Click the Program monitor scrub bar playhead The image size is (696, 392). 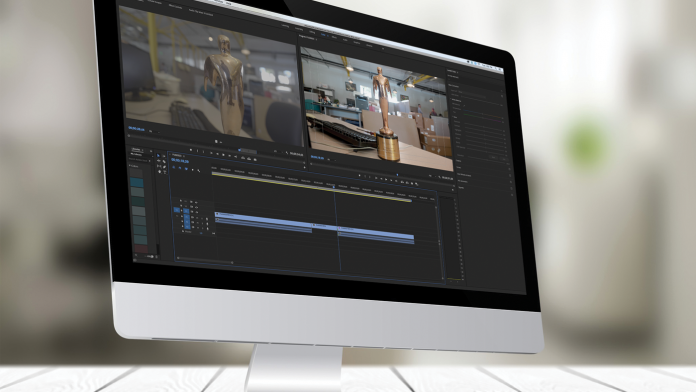click(x=397, y=174)
